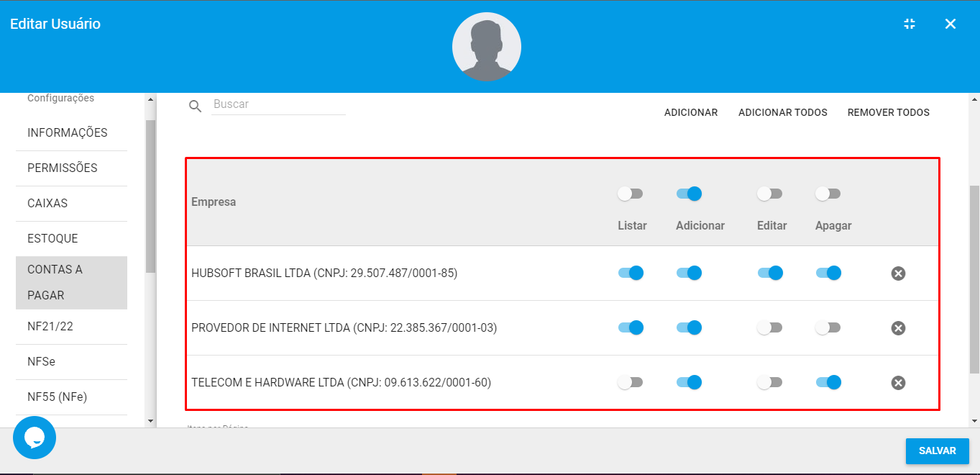Image resolution: width=980 pixels, height=475 pixels.
Task: Toggle header Adicionar switch for all
Action: (689, 194)
